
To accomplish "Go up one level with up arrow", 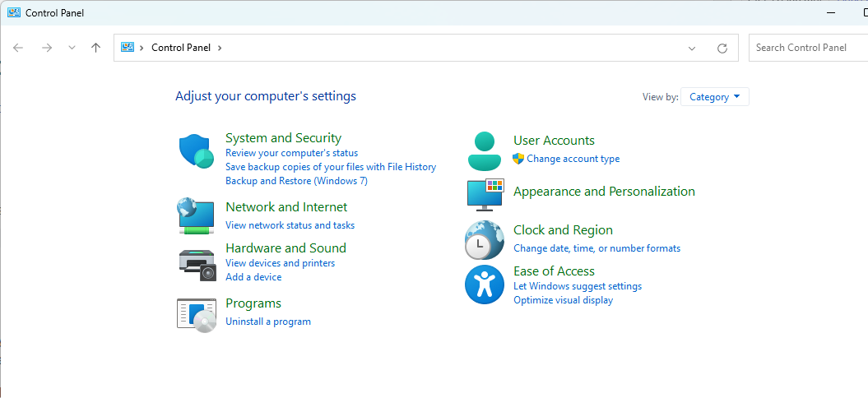I will (x=95, y=48).
